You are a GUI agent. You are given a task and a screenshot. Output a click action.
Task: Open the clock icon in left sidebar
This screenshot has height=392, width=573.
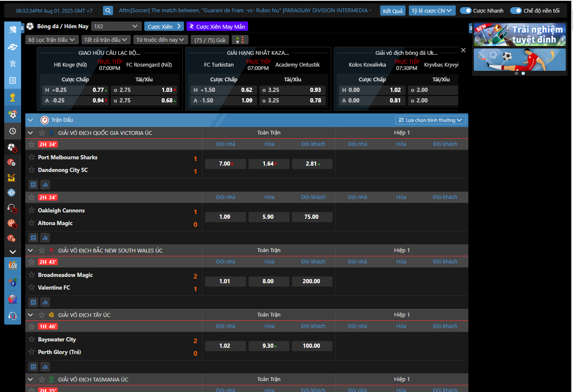pyautogui.click(x=13, y=131)
